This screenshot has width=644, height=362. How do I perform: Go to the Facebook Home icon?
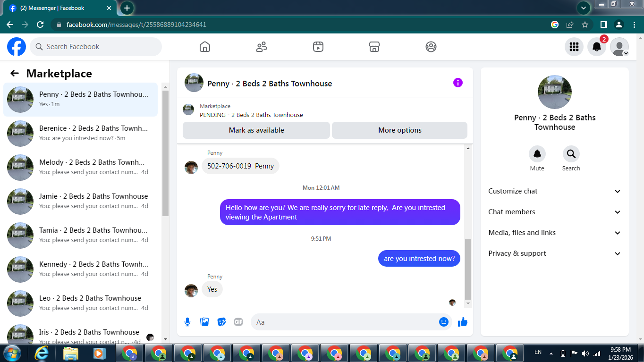click(x=205, y=47)
